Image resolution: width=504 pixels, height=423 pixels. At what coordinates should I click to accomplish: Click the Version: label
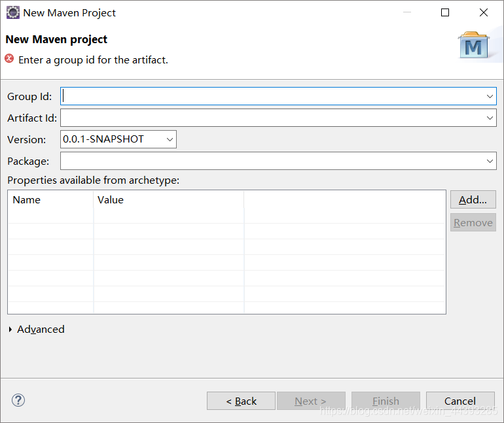(x=27, y=140)
